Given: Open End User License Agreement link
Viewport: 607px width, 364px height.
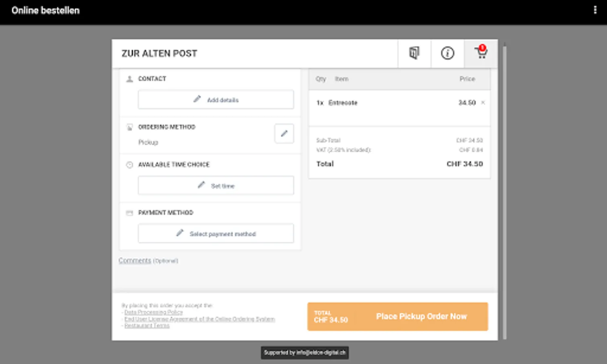Looking at the screenshot, I should tap(199, 319).
